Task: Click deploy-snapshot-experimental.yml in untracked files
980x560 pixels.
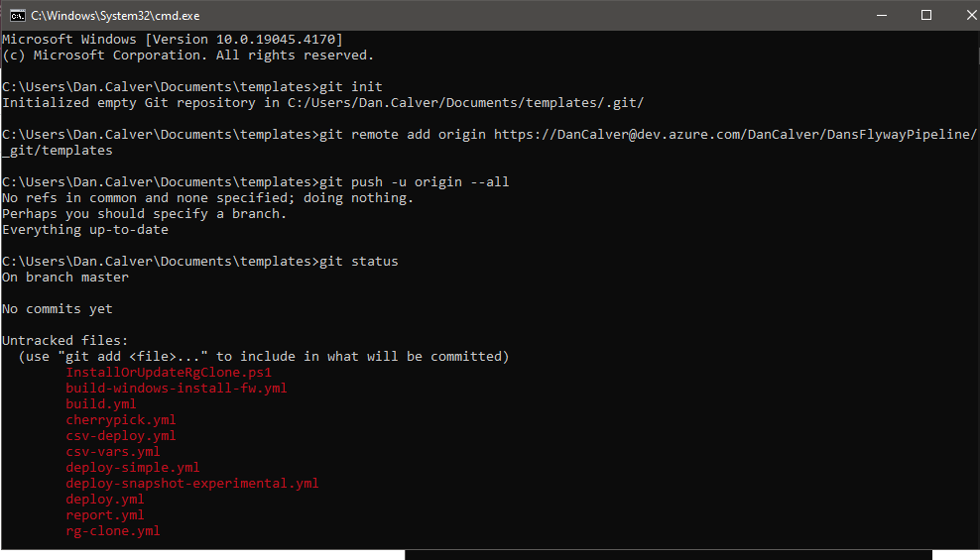Action: point(191,484)
